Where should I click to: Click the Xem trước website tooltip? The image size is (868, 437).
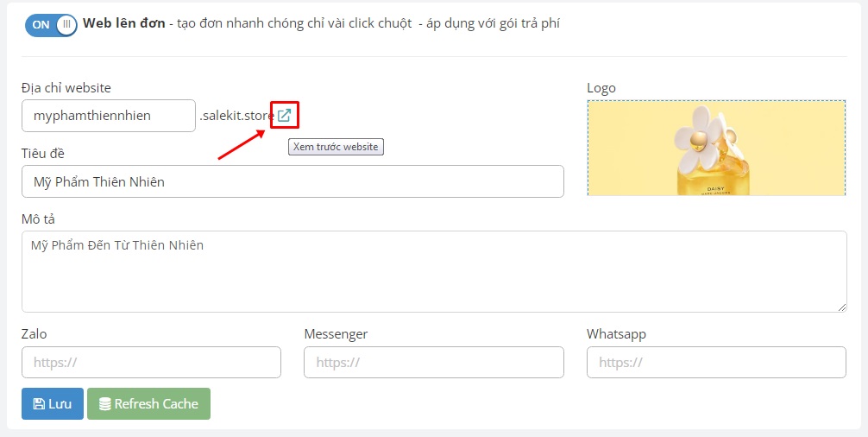coord(336,147)
